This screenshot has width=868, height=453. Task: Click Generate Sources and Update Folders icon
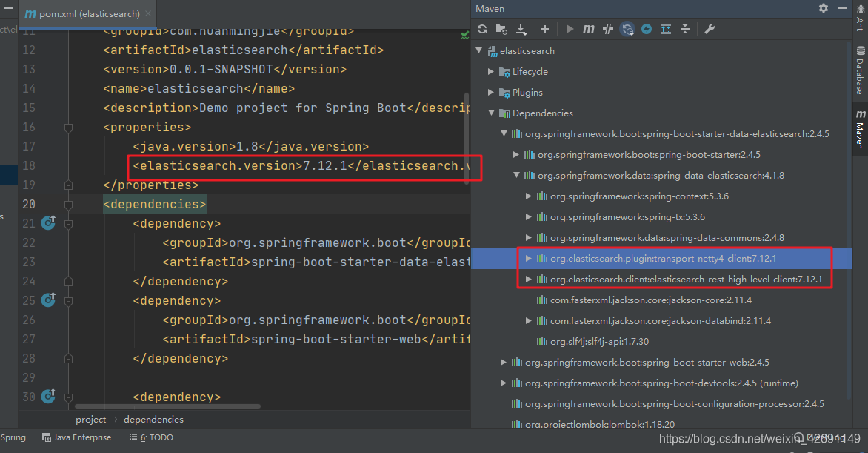501,29
